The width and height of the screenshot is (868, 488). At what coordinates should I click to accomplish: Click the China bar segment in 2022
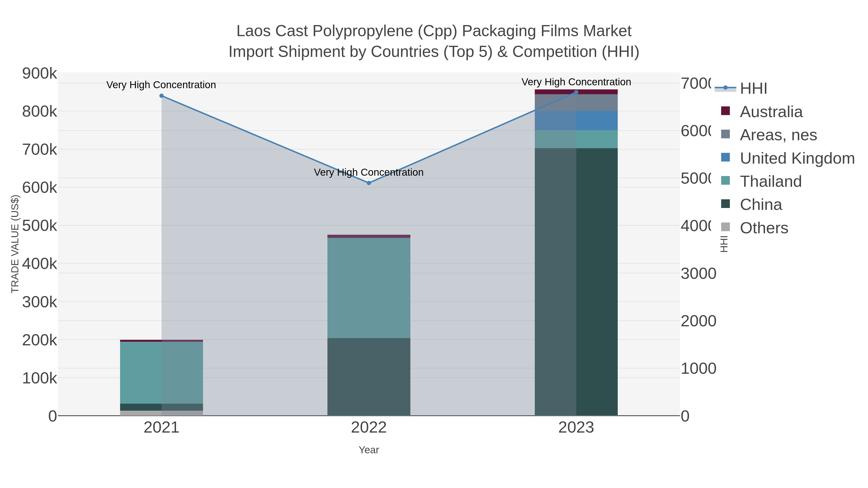click(x=369, y=377)
